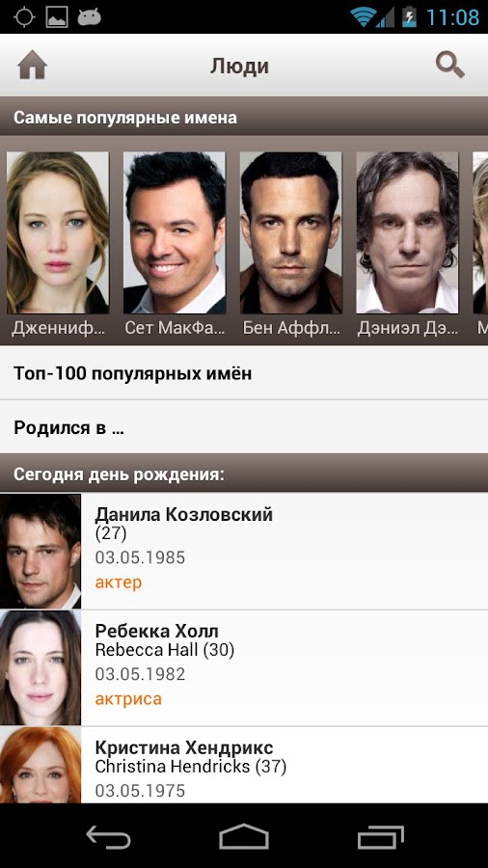Open Кристина Хендрикс birthday entry
This screenshot has width=488, height=868.
[244, 765]
